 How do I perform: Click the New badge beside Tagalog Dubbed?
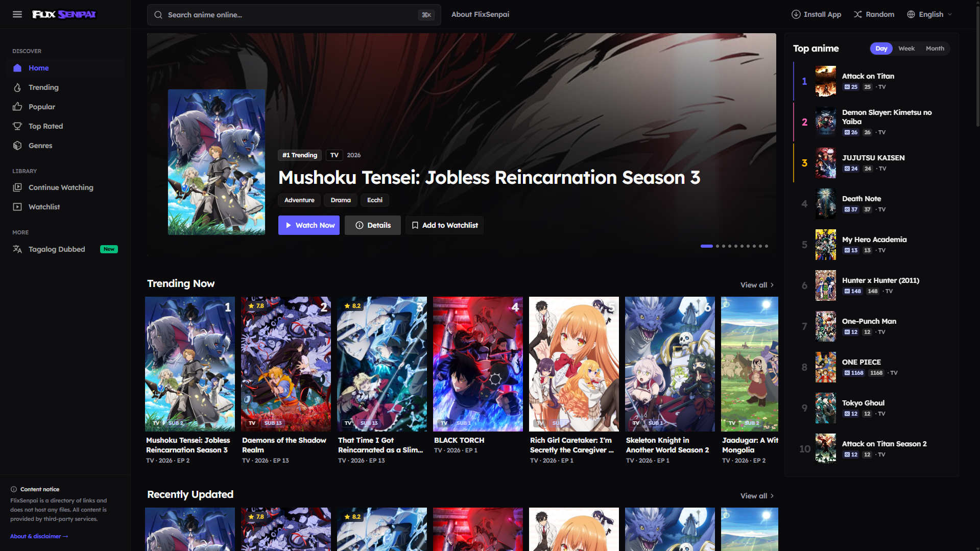109,249
